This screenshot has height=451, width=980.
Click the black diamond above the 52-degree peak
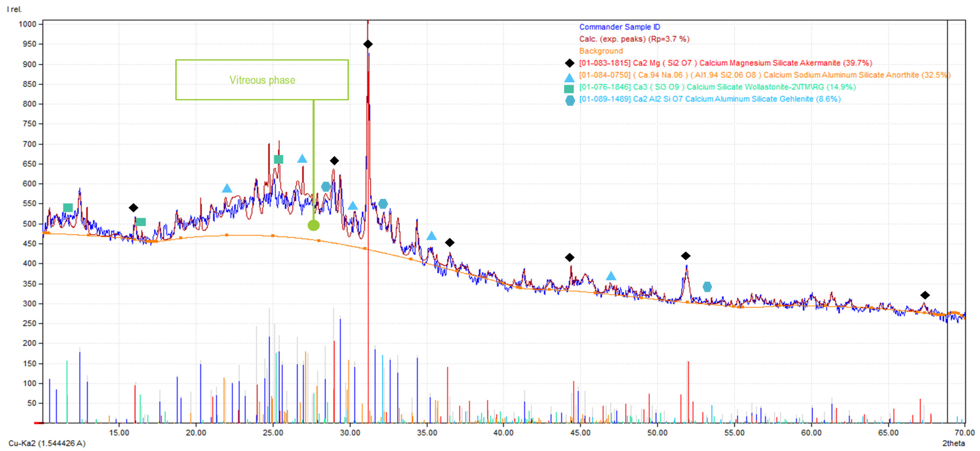coord(686,256)
